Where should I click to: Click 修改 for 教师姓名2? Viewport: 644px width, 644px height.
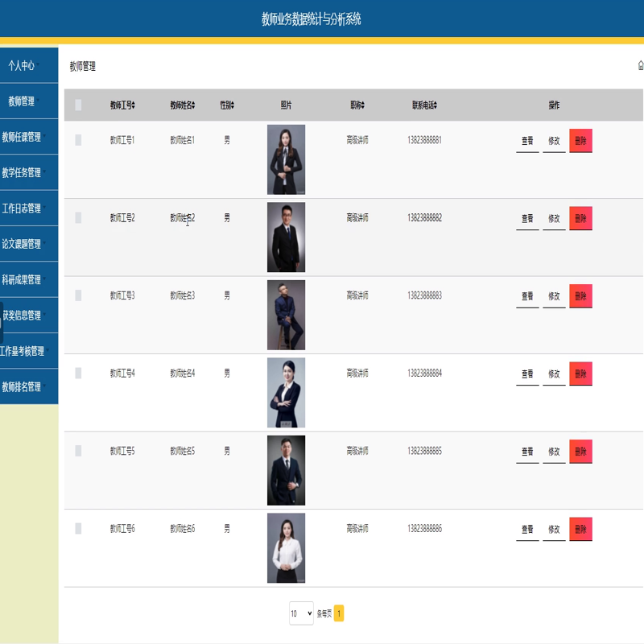point(554,218)
